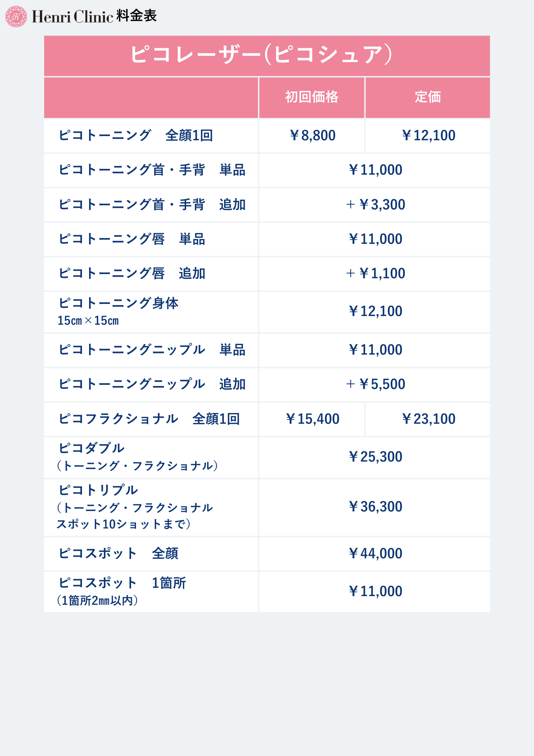Click the Henri Clinic diamond logo icon
534x756 pixels.
pos(16,16)
